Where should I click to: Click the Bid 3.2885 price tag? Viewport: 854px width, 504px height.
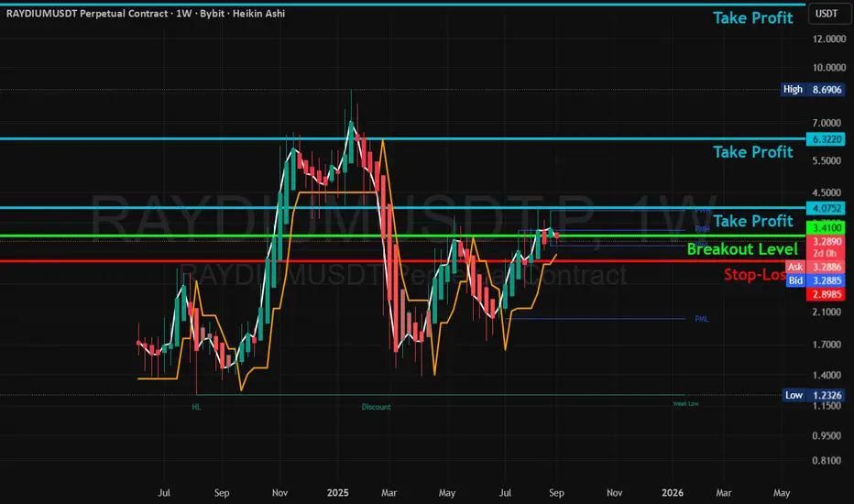[x=816, y=280]
